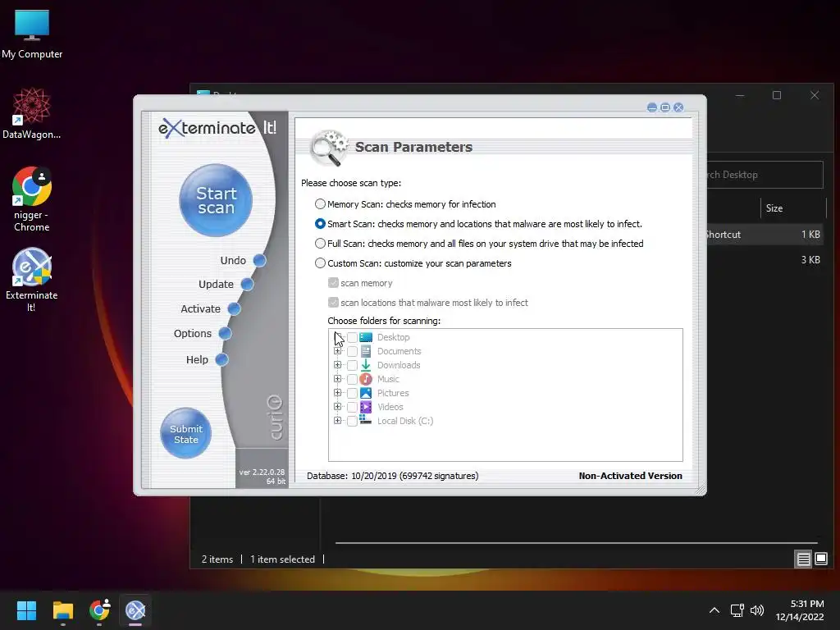This screenshot has width=840, height=630.
Task: Expand the Pictures tree node
Action: tap(337, 393)
